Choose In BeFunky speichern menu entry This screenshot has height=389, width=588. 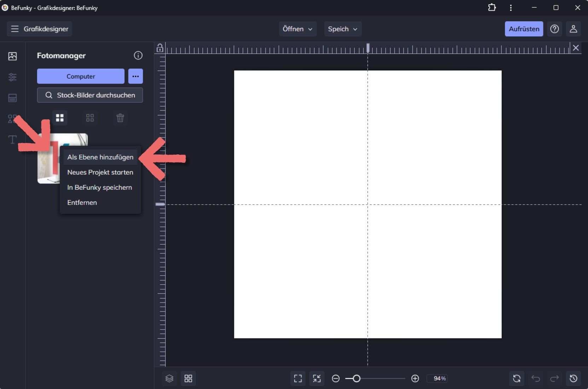[100, 188]
